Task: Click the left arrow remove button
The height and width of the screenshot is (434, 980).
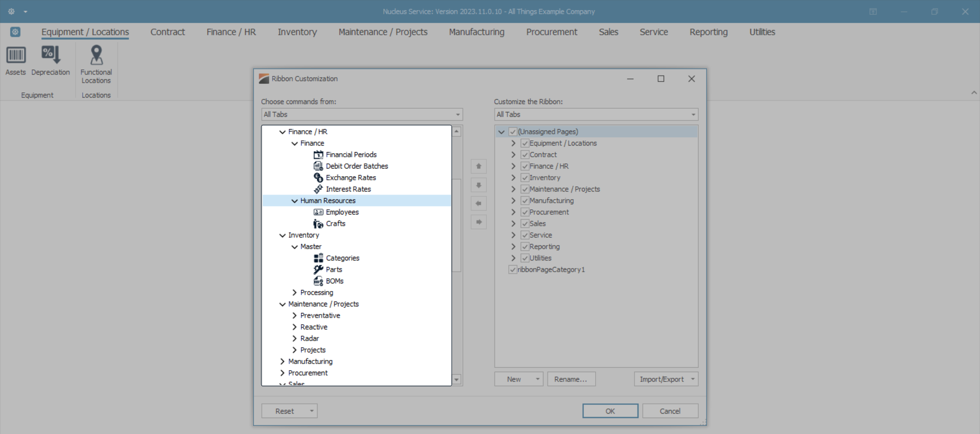Action: 479,204
